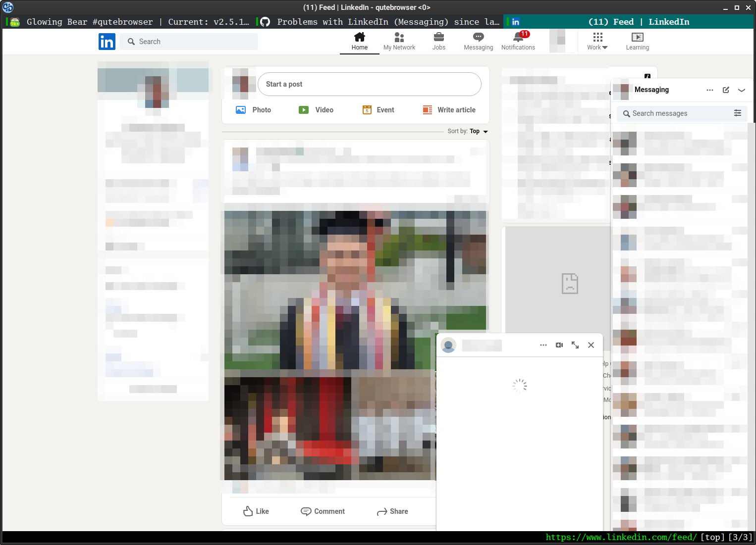Open the Messaging navigation icon
Image resolution: width=756 pixels, height=545 pixels.
click(x=478, y=41)
